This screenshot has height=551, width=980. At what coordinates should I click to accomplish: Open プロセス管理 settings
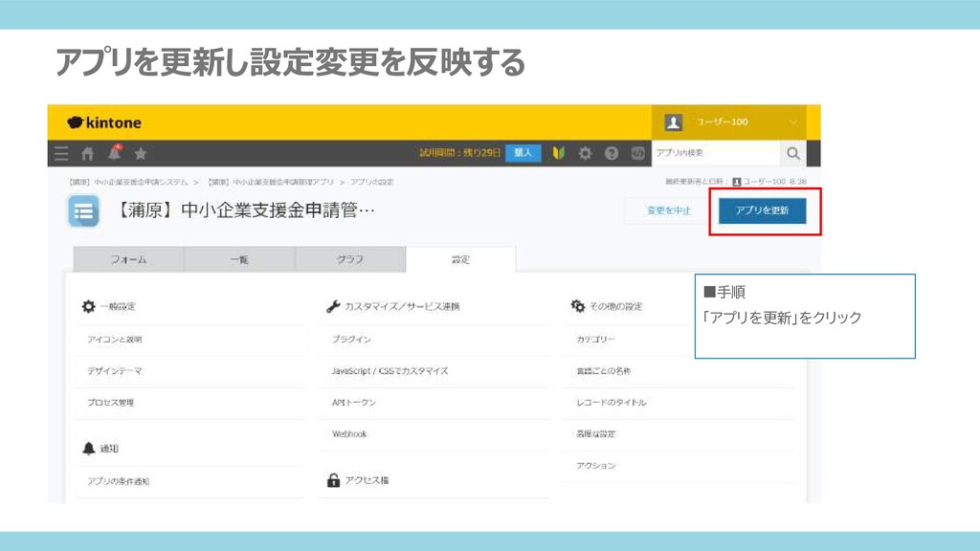click(x=110, y=403)
